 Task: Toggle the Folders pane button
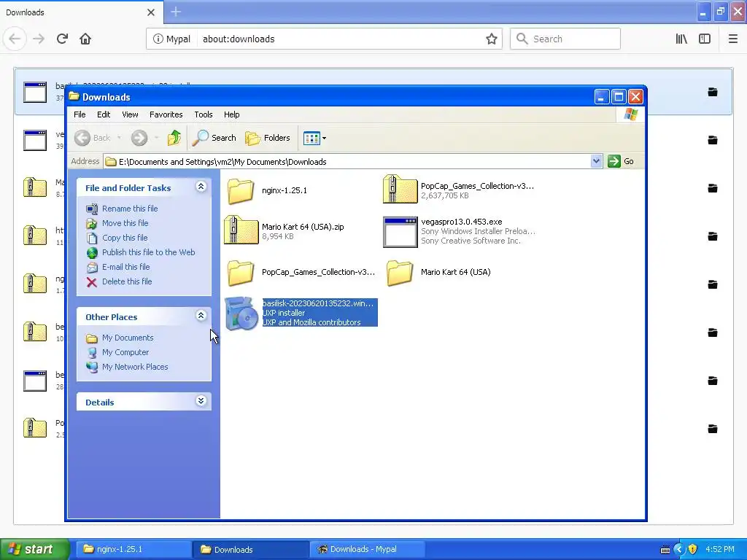267,138
